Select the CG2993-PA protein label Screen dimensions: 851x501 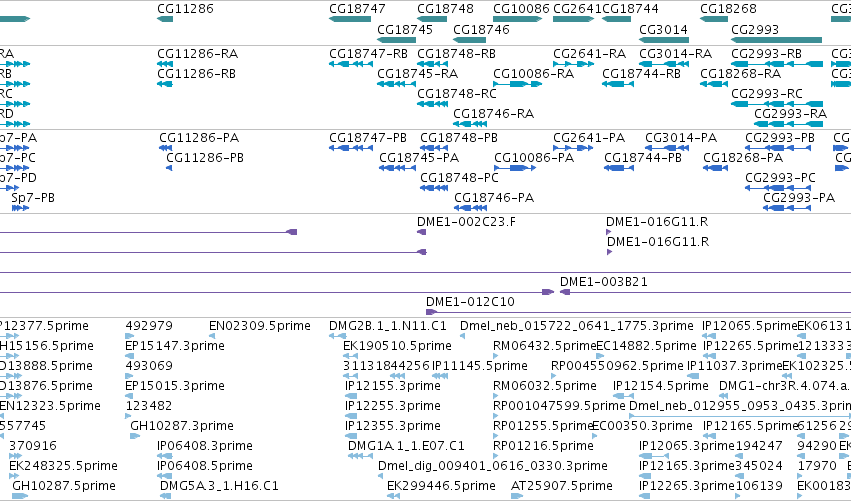(x=799, y=198)
